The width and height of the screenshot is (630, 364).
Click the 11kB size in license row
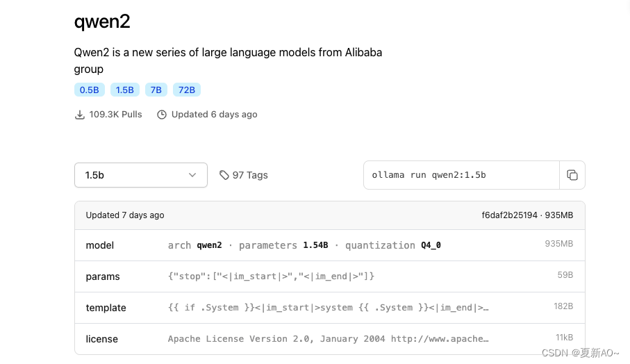[x=564, y=338]
